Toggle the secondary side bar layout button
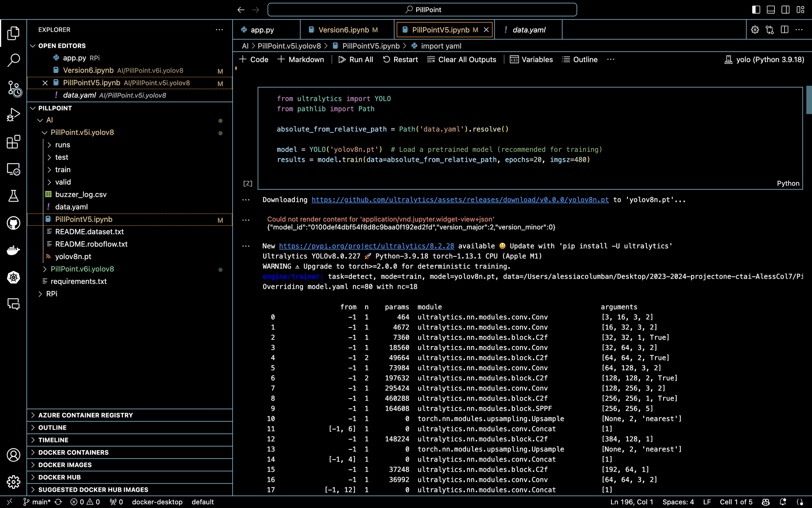Image resolution: width=812 pixels, height=508 pixels. pyautogui.click(x=785, y=10)
